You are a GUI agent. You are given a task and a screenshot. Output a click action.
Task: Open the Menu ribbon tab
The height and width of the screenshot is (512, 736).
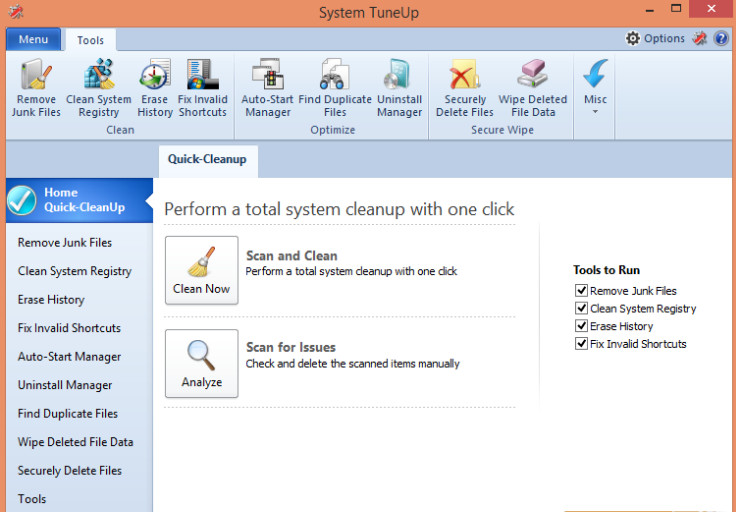click(33, 39)
